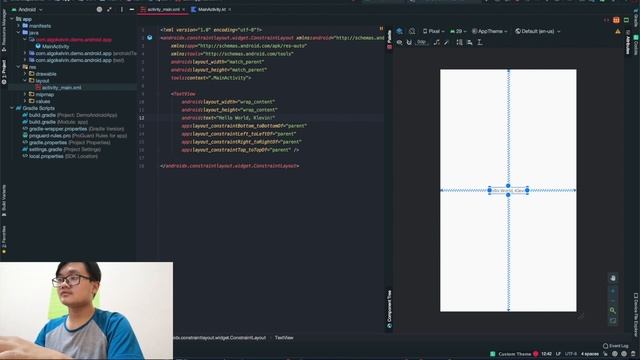
Task: Open local.properties file
Action: click(60, 156)
